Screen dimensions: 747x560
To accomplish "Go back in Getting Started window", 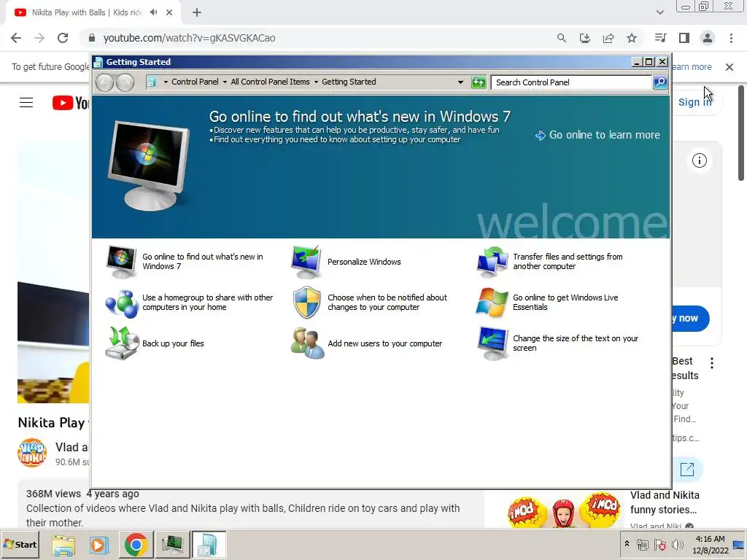I will pyautogui.click(x=105, y=82).
